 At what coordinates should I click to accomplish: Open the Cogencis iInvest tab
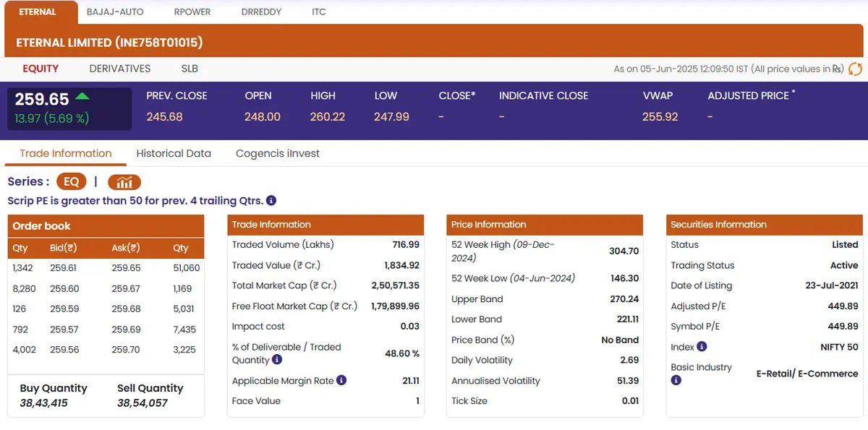(278, 153)
